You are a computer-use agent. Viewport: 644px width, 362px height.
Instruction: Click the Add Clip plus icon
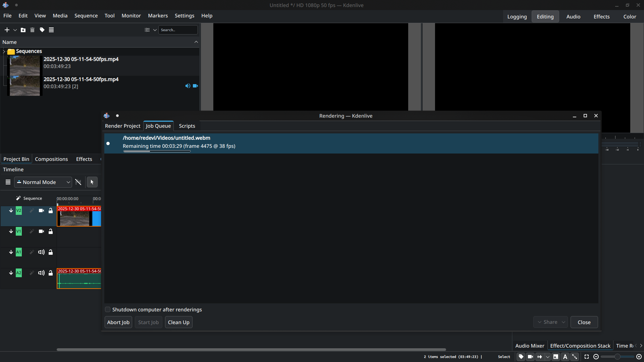coord(7,30)
